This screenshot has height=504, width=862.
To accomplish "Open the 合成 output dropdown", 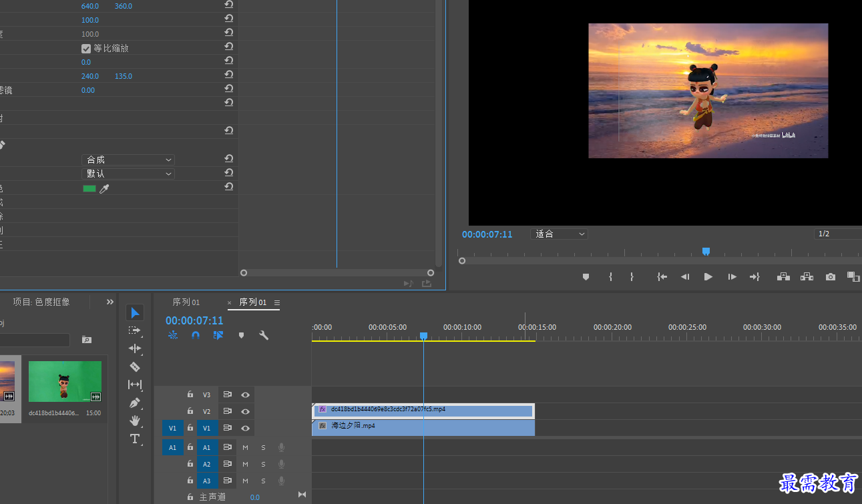I will (x=128, y=160).
